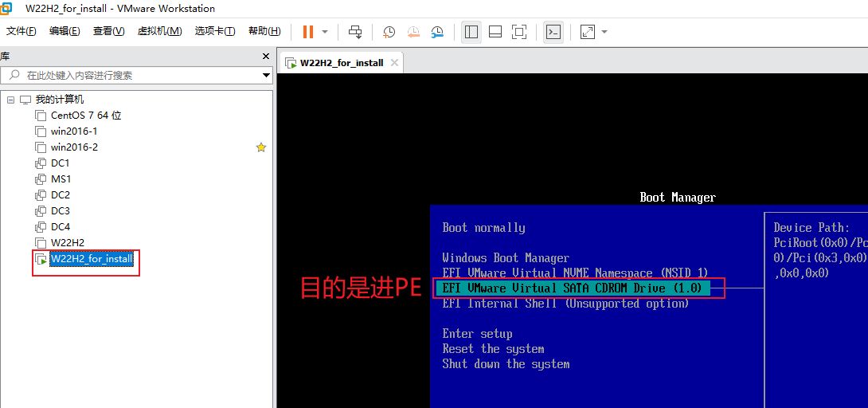Open the 文件(F) menu
The height and width of the screenshot is (408, 868).
[22, 31]
